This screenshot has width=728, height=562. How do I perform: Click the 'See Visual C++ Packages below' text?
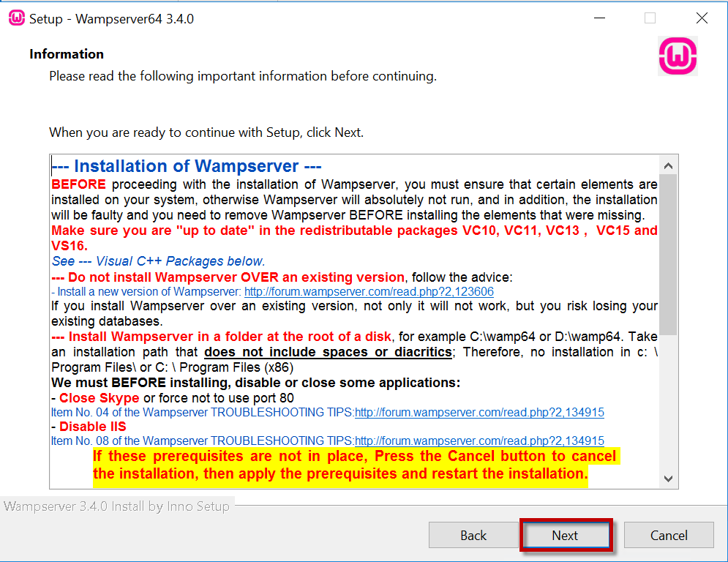pyautogui.click(x=158, y=261)
